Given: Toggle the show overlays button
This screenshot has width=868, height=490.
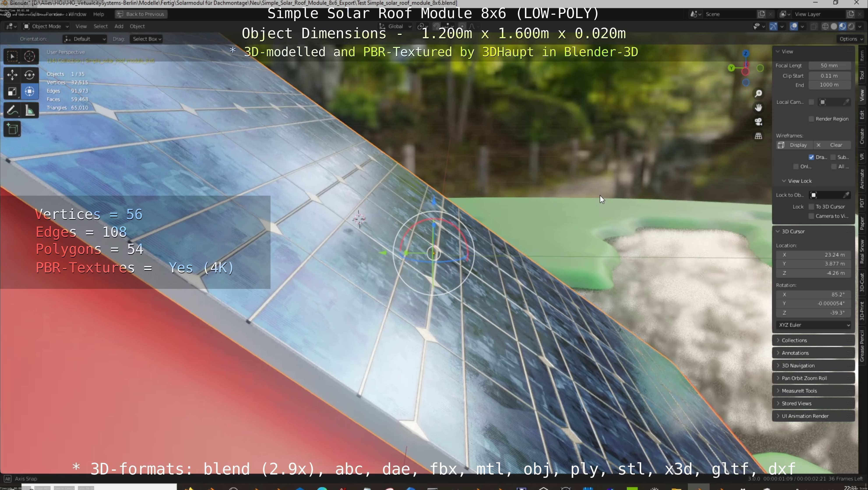Looking at the screenshot, I should pos(794,27).
